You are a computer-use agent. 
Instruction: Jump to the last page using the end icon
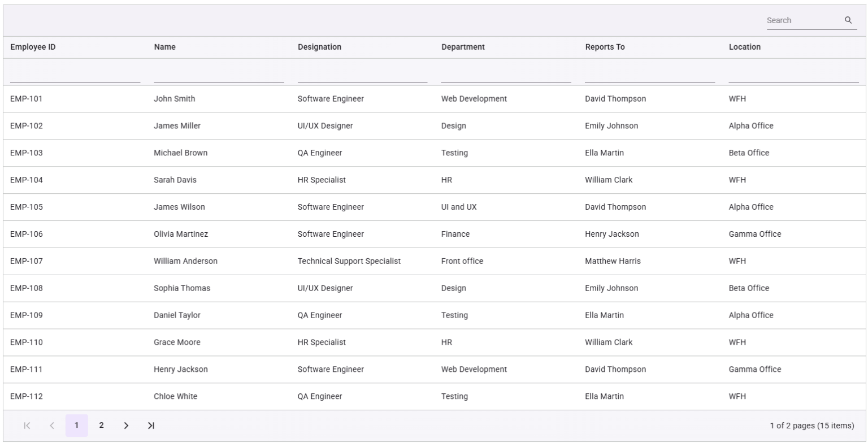[x=150, y=424]
